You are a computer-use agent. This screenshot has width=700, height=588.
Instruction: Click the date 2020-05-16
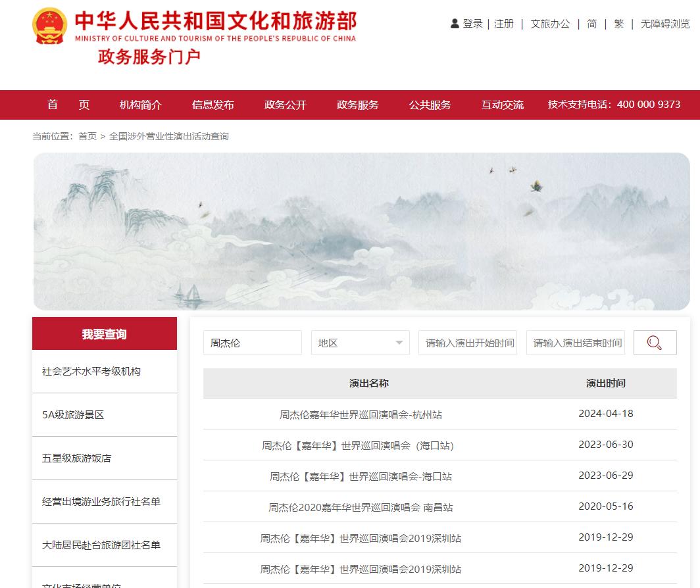point(606,506)
